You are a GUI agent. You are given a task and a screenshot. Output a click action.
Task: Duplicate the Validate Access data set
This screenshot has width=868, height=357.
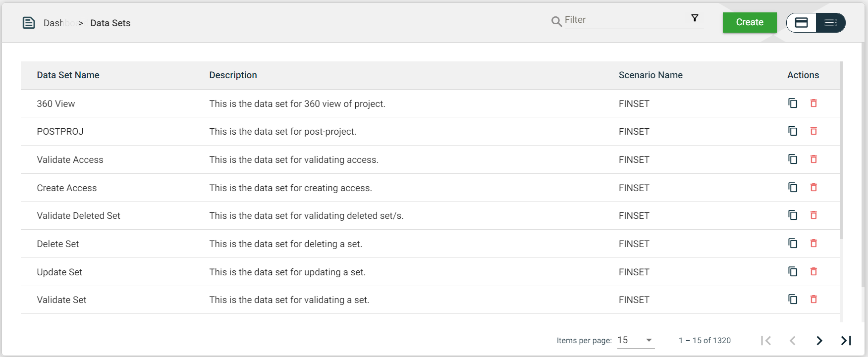pyautogui.click(x=793, y=159)
